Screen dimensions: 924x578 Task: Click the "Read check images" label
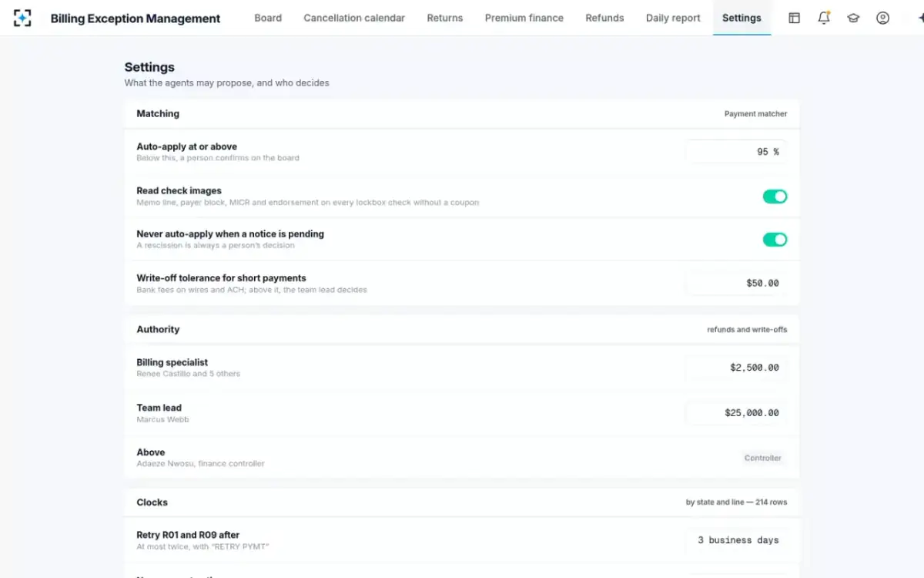coord(179,190)
